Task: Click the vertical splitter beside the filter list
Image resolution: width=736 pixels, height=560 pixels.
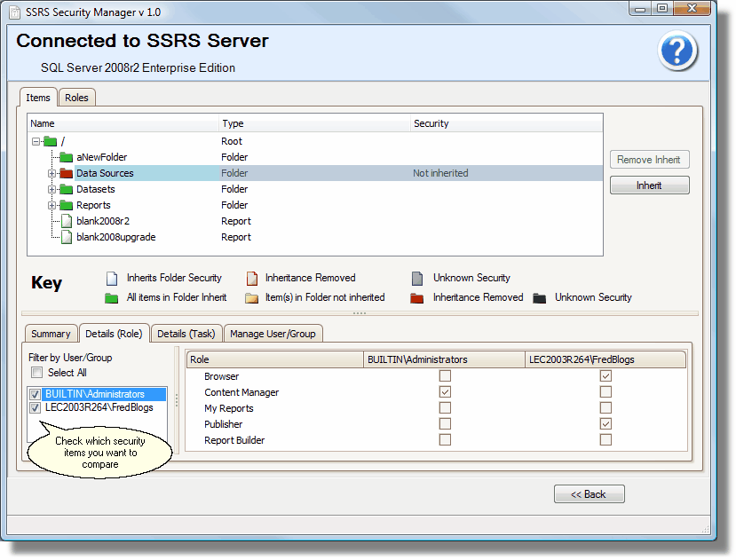Action: (177, 400)
